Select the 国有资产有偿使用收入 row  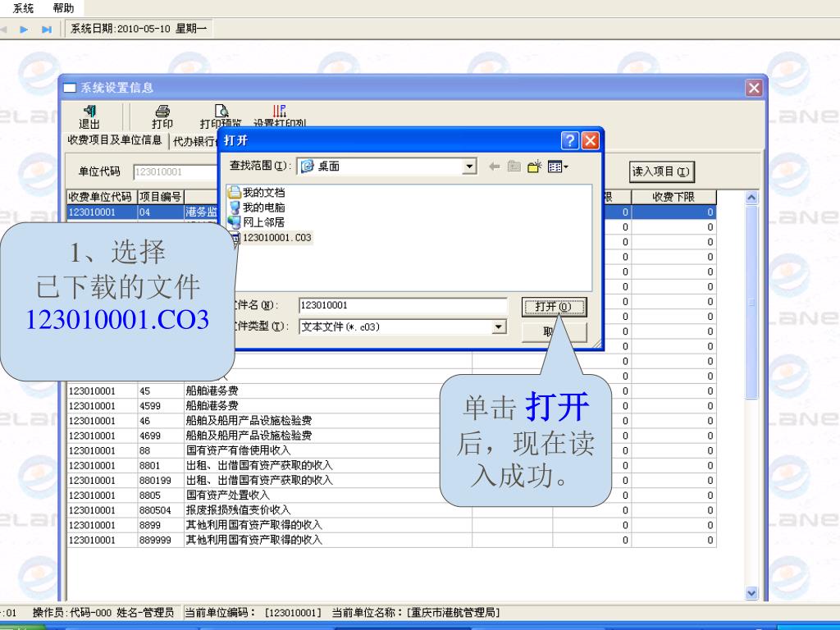pos(391,450)
